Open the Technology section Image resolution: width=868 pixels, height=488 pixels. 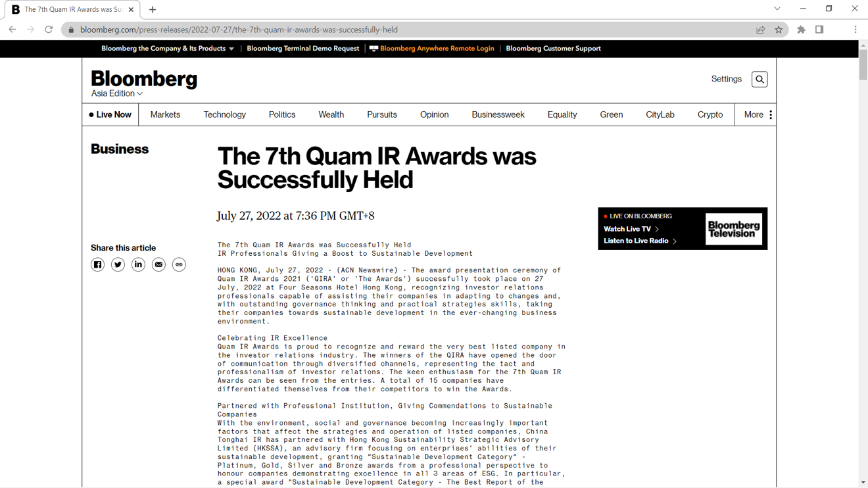(x=225, y=114)
